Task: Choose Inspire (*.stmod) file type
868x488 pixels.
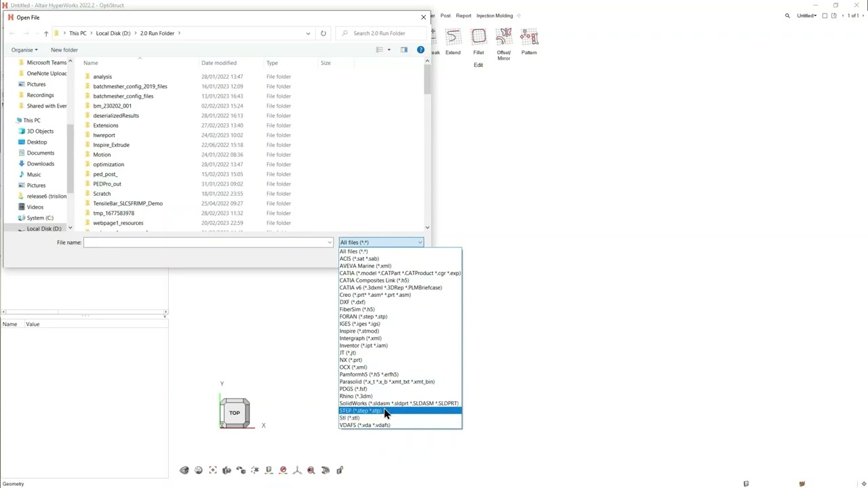Action: click(x=400, y=331)
